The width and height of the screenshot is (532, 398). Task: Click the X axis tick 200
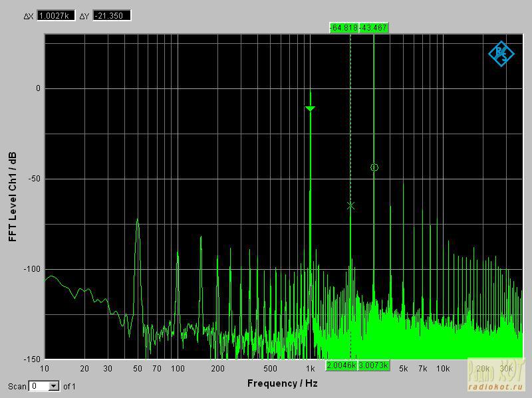tap(217, 369)
